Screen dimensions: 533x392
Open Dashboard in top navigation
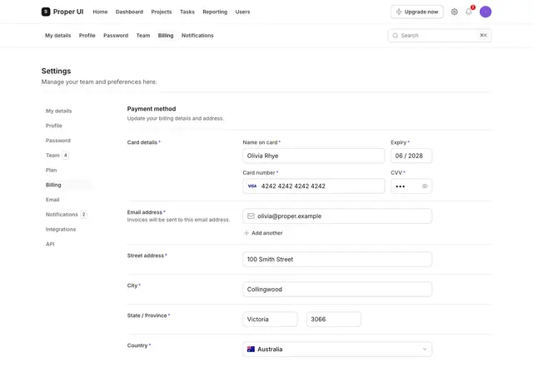click(130, 12)
